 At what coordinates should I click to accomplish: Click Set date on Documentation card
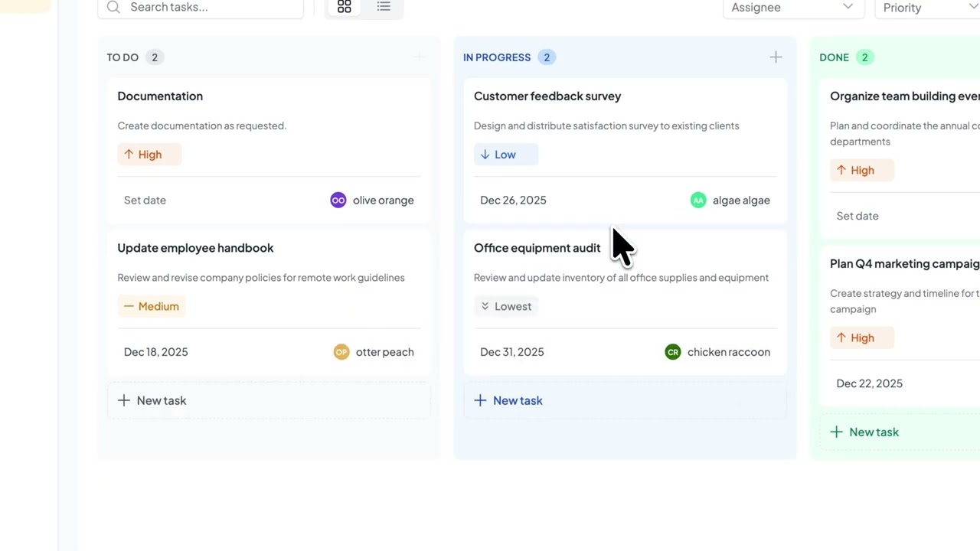tap(145, 201)
